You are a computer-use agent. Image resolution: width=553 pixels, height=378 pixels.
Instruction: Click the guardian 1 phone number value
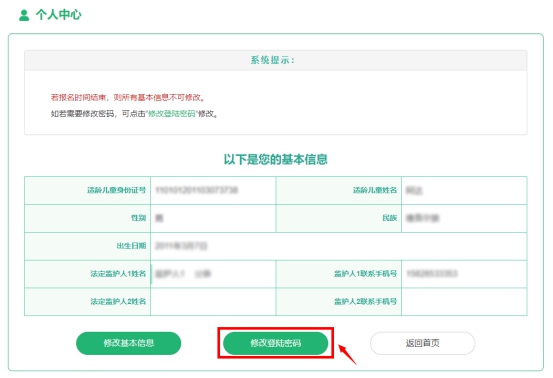tap(432, 274)
